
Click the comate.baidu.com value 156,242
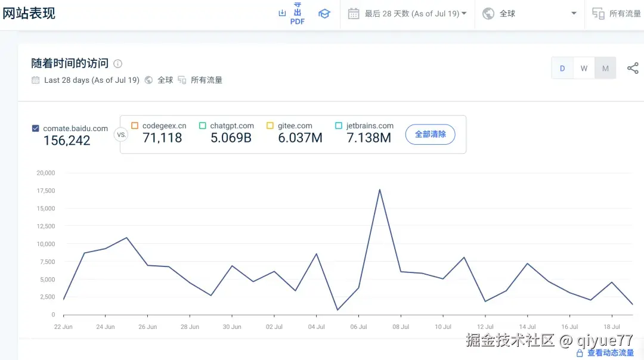pyautogui.click(x=67, y=141)
